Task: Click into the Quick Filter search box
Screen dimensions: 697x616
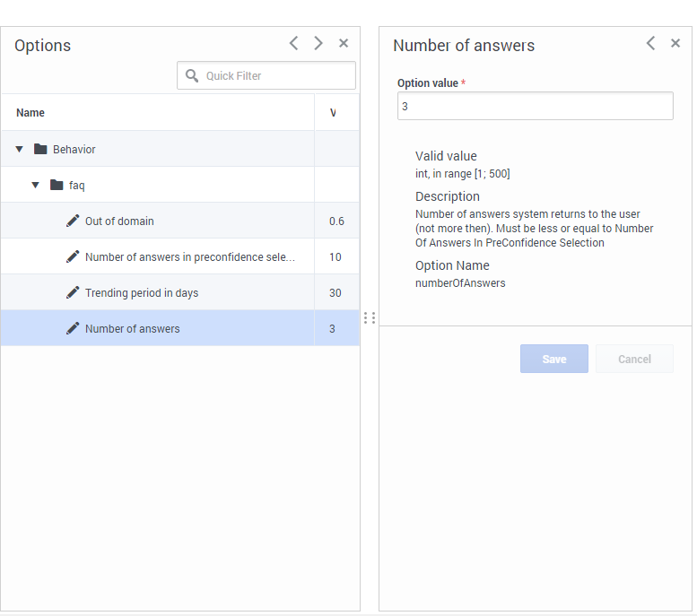Action: [266, 75]
